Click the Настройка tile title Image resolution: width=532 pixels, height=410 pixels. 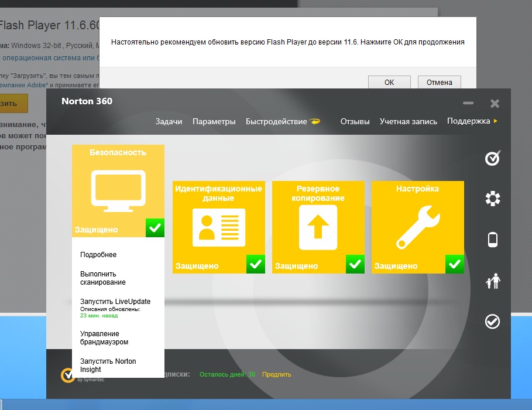418,189
